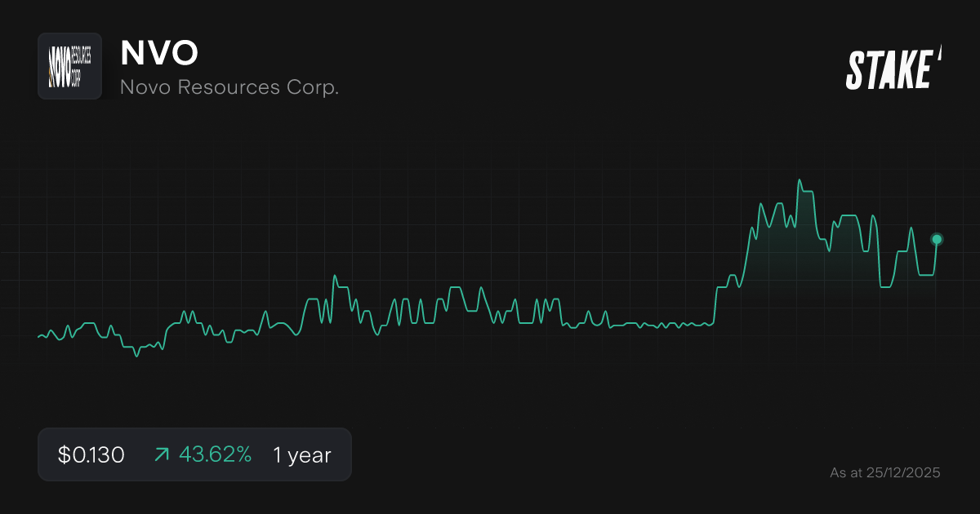Viewport: 980px width, 514px height.
Task: Switch to the NVO overview tab
Action: tap(159, 53)
